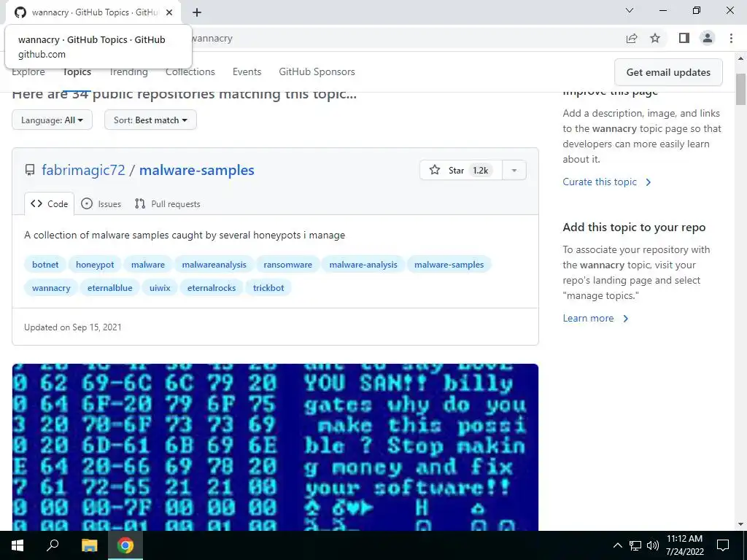Click the honeypot topic tag

click(x=95, y=265)
